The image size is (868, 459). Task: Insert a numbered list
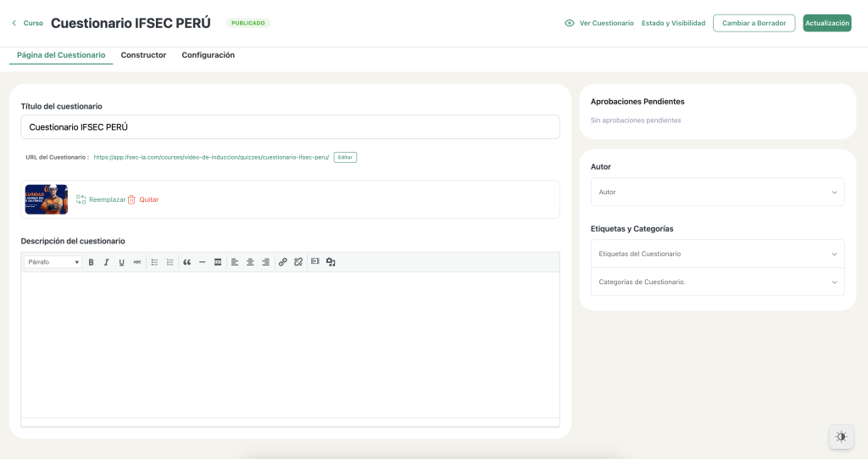click(x=170, y=262)
